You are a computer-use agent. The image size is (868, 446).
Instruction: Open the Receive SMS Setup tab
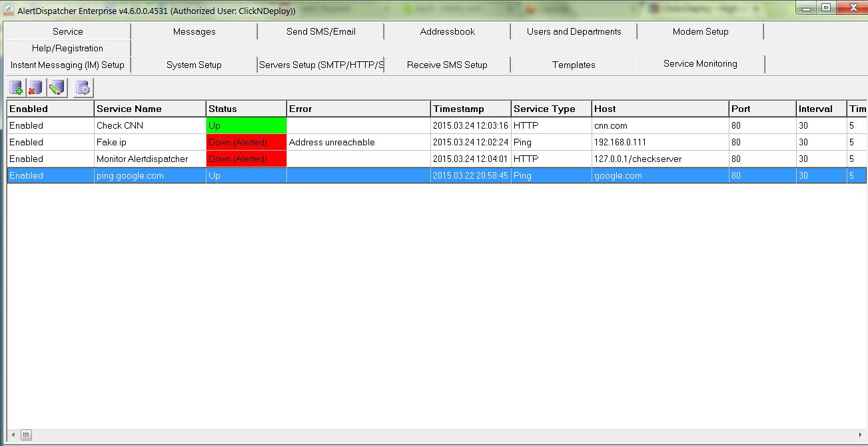coord(447,65)
